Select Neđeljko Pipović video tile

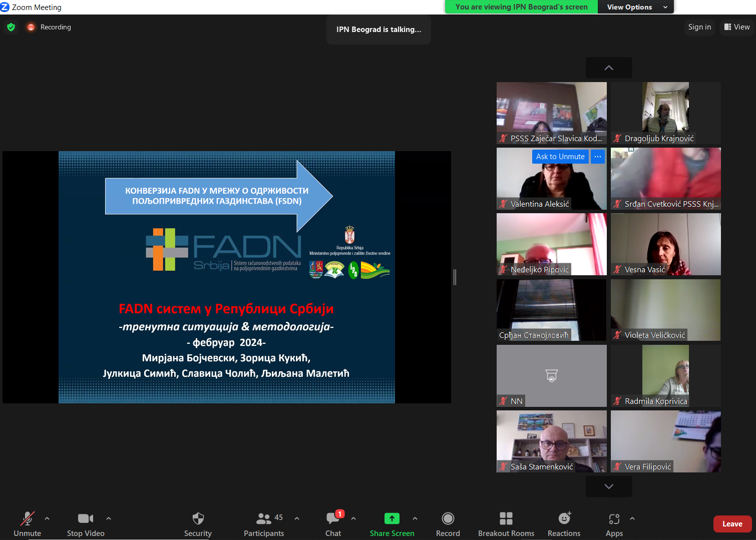click(552, 244)
